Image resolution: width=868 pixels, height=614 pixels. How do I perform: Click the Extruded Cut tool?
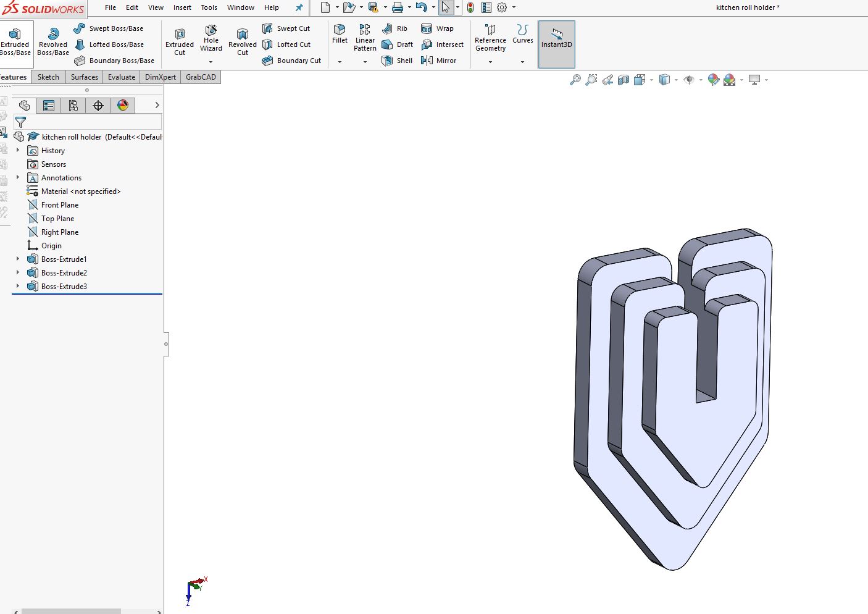pyautogui.click(x=180, y=41)
